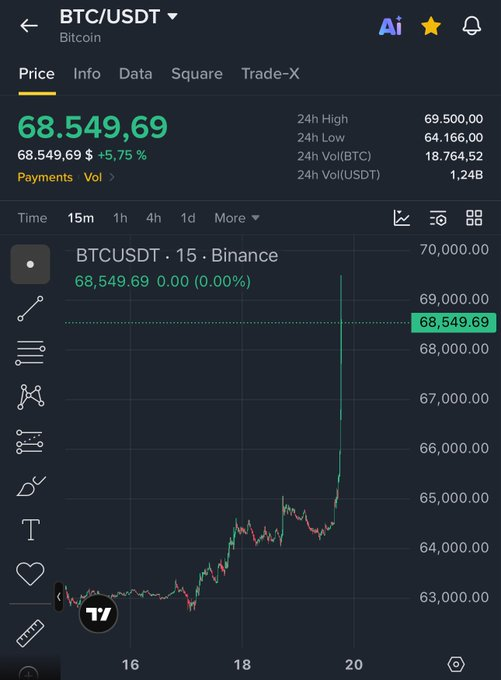Select the 1h interval

point(120,218)
